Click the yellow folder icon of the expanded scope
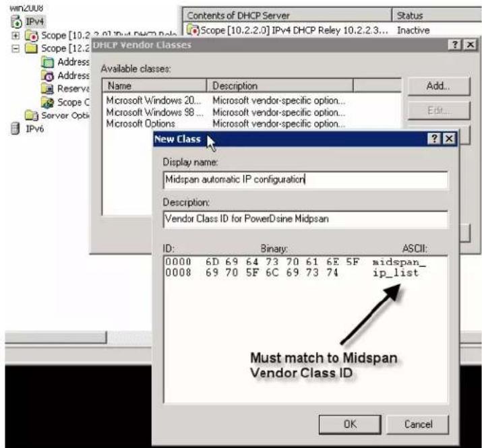The width and height of the screenshot is (482, 448). point(31,49)
